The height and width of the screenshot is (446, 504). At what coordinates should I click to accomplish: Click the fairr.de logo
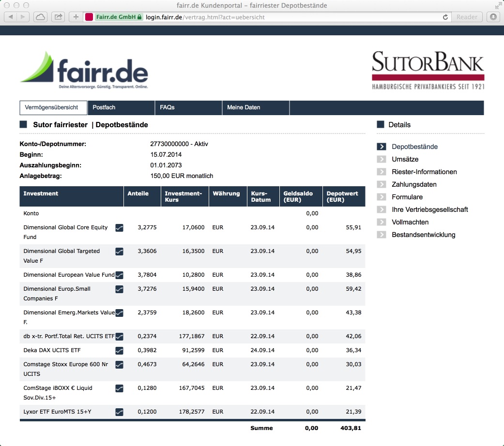click(84, 70)
